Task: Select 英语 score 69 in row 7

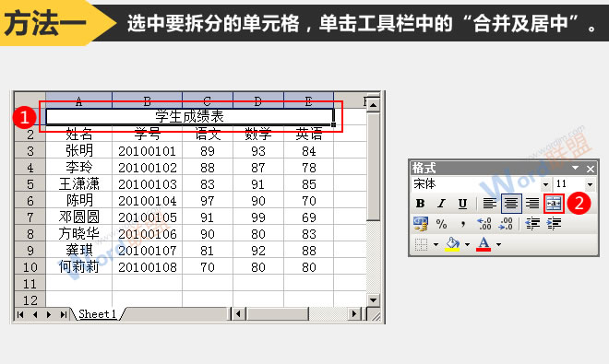Action: click(309, 217)
